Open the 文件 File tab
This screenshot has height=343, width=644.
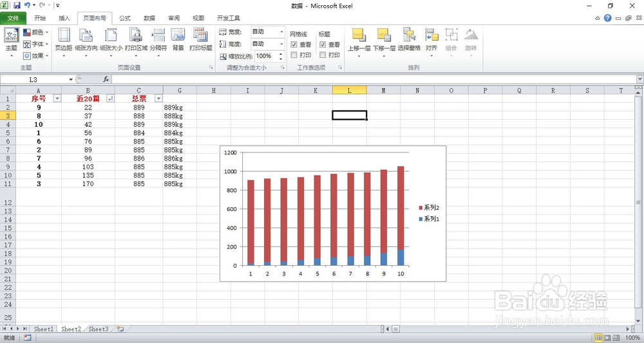(14, 18)
